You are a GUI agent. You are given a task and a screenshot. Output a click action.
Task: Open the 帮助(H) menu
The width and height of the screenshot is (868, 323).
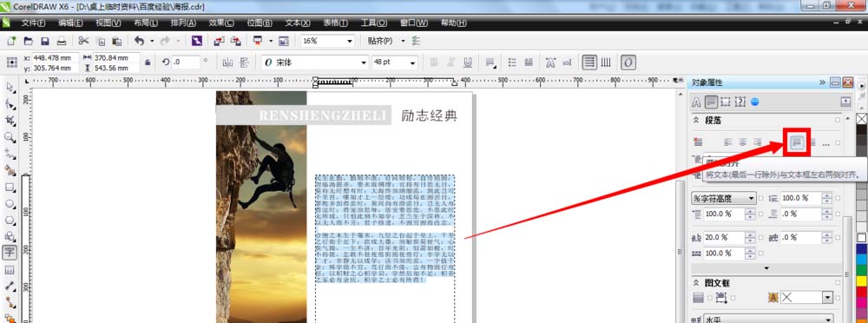(x=453, y=23)
